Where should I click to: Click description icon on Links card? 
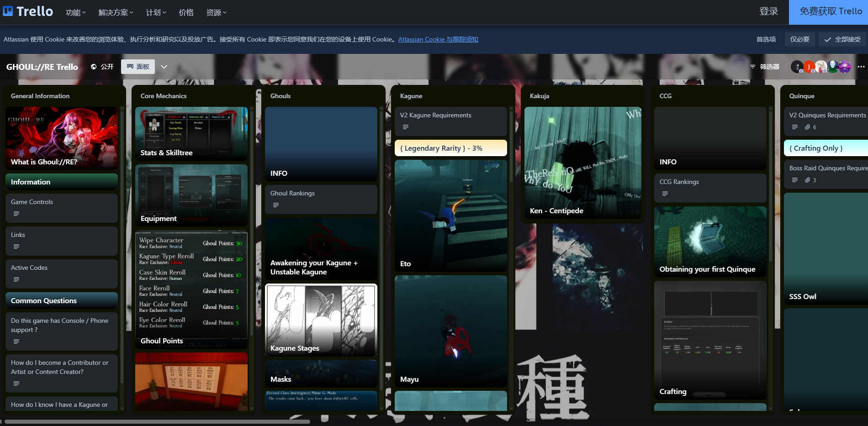pyautogui.click(x=16, y=247)
